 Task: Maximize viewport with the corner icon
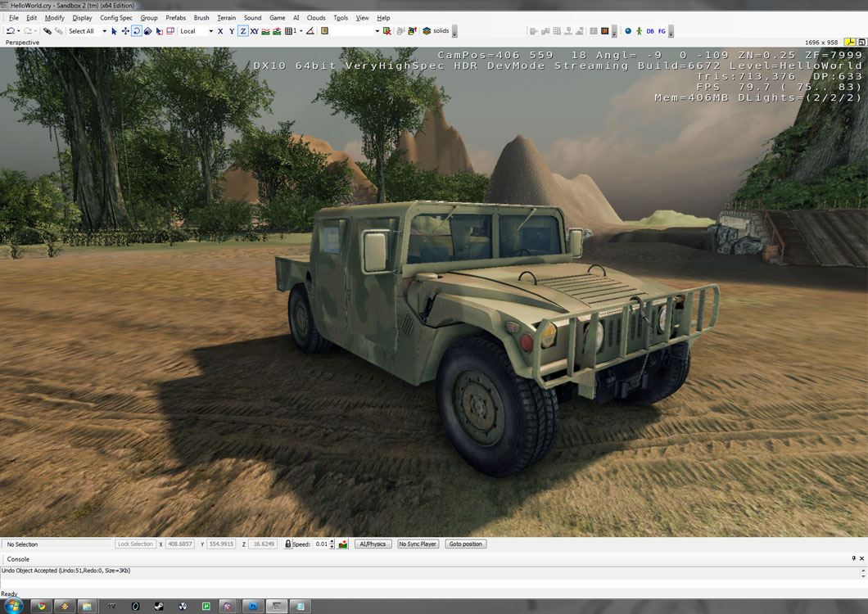[x=862, y=42]
